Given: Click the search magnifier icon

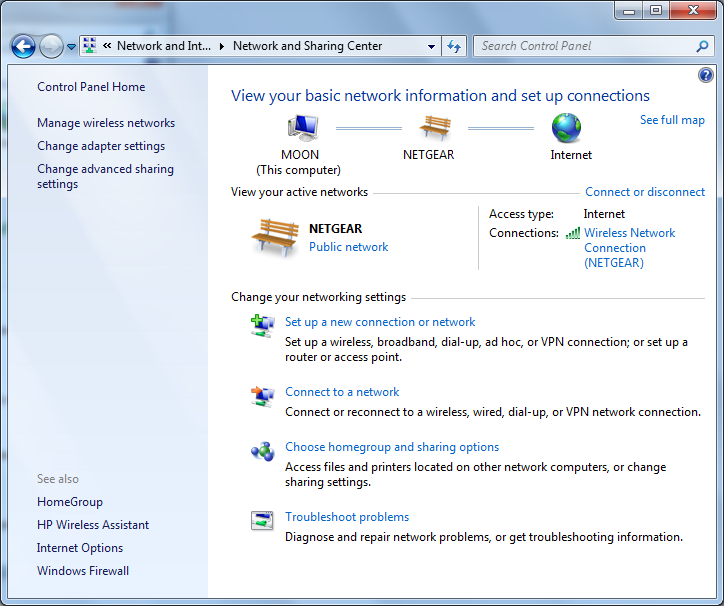Looking at the screenshot, I should [702, 46].
